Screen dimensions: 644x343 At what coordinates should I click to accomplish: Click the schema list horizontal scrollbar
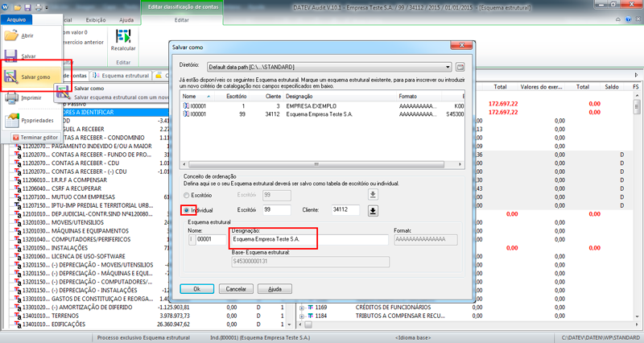316,164
